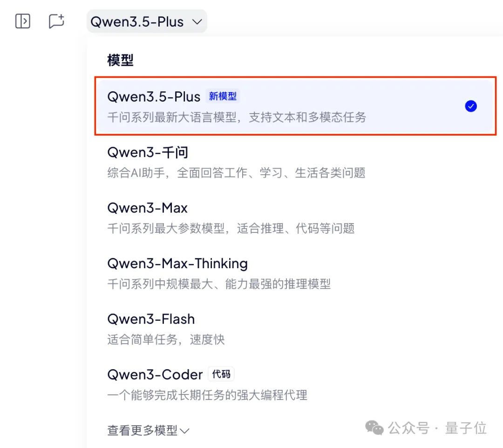Start a new chat with plus icon
This screenshot has height=448, width=503.
56,21
